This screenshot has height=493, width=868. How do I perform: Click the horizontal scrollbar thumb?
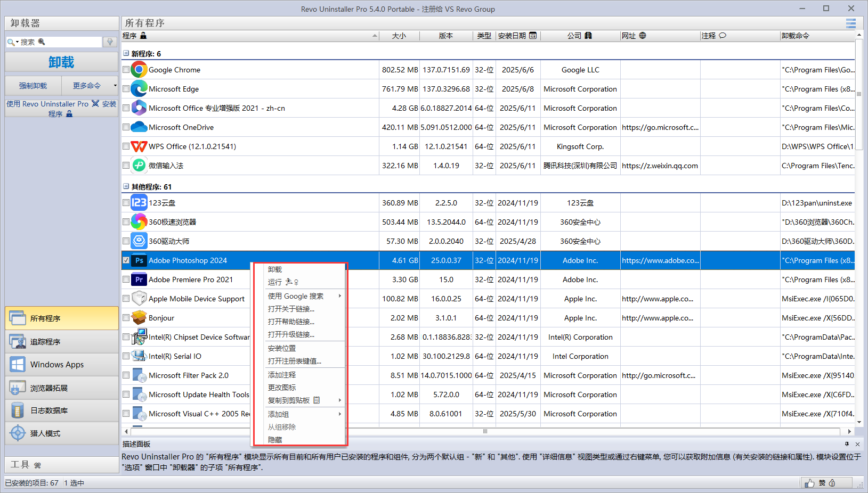tap(485, 431)
